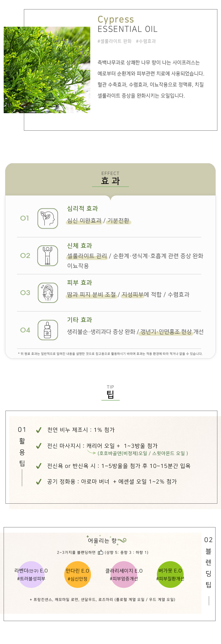221x644 pixels.
Task: Click the essential oil bottle icon
Action: click(48, 330)
